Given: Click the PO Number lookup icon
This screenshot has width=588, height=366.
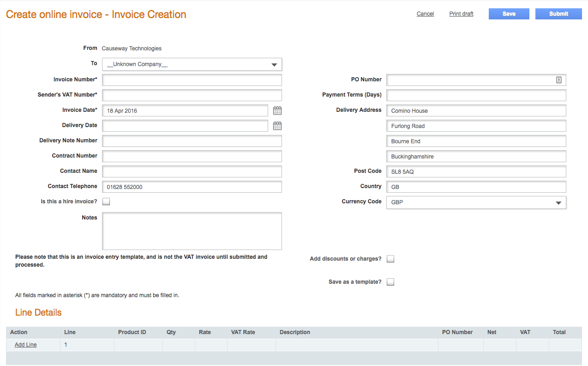Looking at the screenshot, I should coord(559,80).
